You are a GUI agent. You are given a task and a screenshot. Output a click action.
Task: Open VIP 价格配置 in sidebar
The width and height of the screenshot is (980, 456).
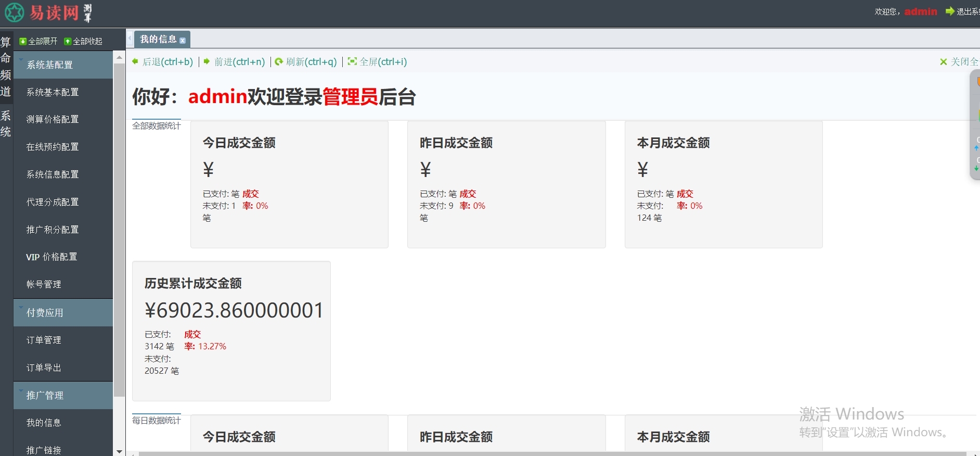[x=52, y=257]
